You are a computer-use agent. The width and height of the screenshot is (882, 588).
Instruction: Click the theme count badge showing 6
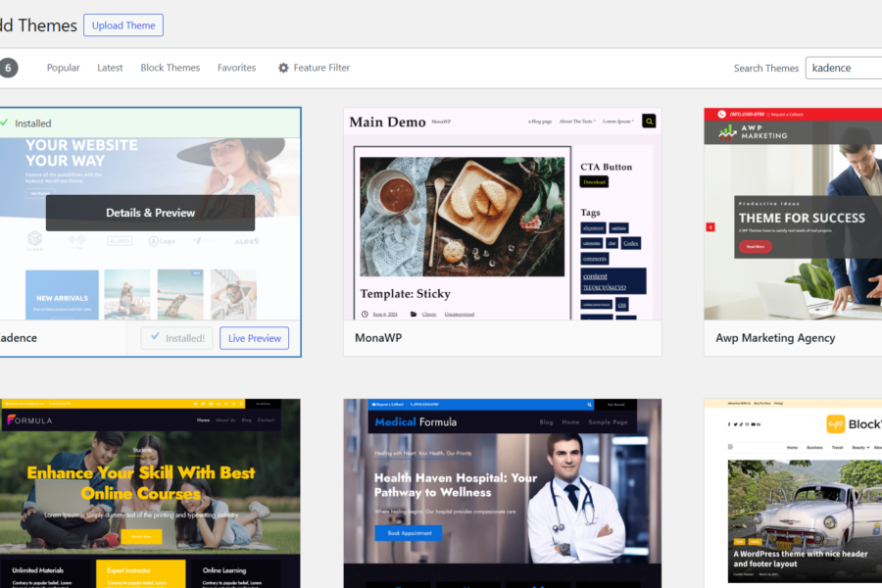7,68
